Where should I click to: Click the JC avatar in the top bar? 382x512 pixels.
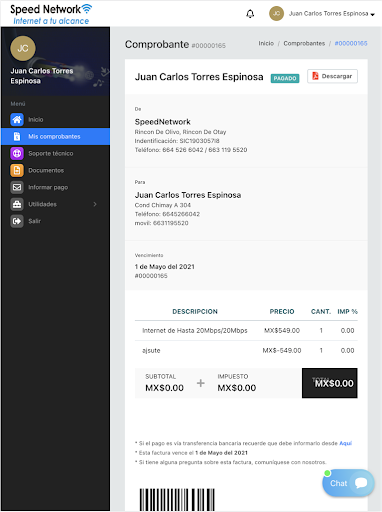276,14
